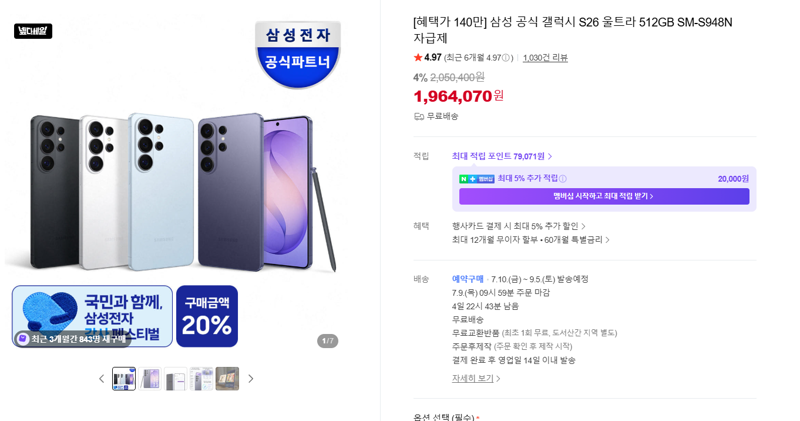
Task: Select the fourth product thumbnail
Action: [x=202, y=379]
